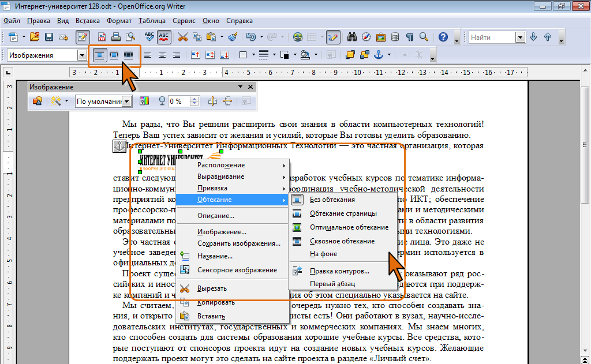Flip image vertically icon

coord(227,101)
